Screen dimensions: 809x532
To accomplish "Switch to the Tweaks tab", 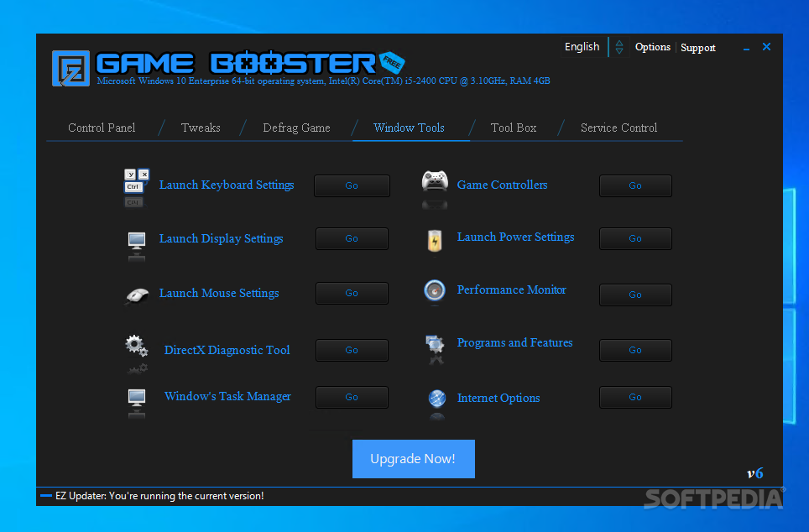I will [x=201, y=128].
